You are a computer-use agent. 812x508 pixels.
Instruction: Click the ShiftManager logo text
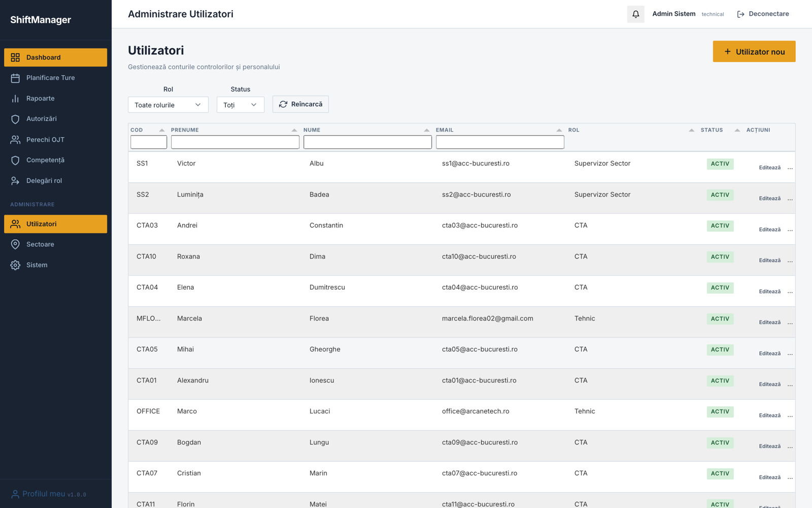41,20
